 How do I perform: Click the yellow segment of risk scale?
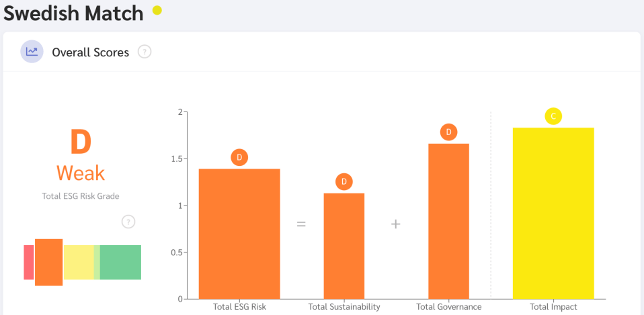pyautogui.click(x=79, y=262)
